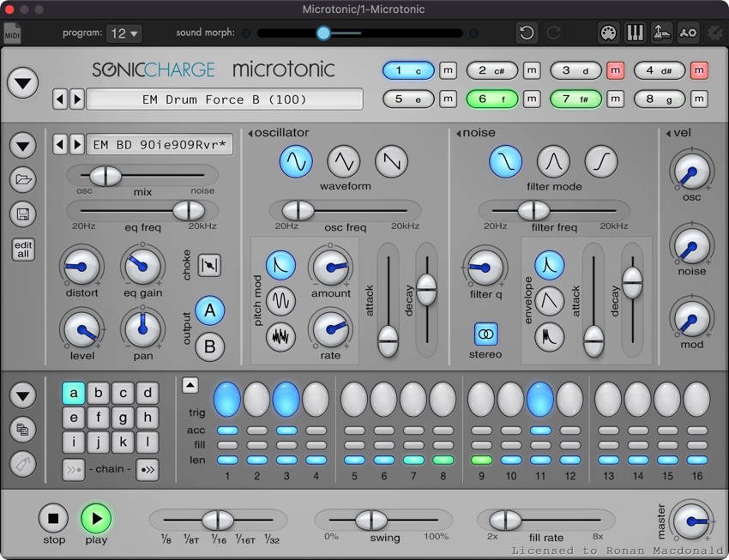Click the edit all button
The height and width of the screenshot is (560, 729).
tap(23, 250)
